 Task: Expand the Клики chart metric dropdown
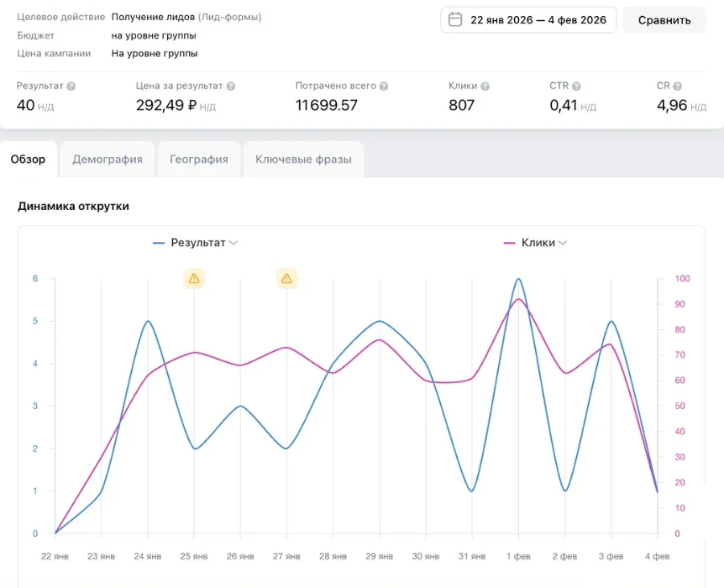click(x=563, y=243)
